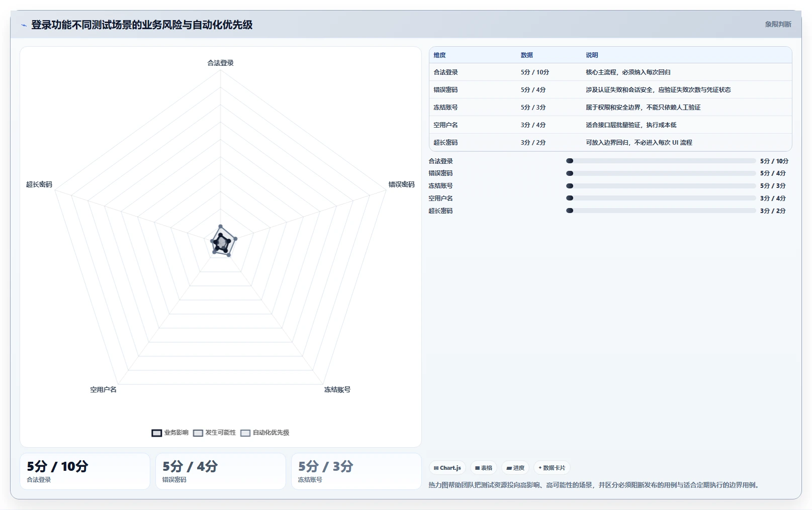Toggle the 发生可能性 legend series
This screenshot has width=812, height=510.
[215, 433]
